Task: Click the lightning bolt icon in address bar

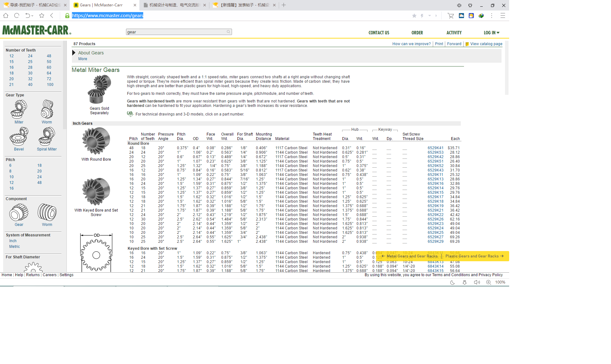Action: point(422,16)
